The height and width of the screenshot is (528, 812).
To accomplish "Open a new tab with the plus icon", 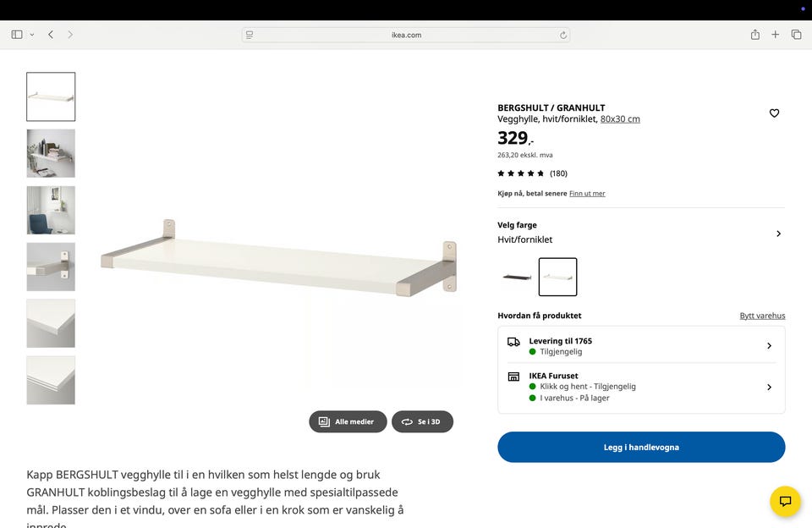I will 776,35.
